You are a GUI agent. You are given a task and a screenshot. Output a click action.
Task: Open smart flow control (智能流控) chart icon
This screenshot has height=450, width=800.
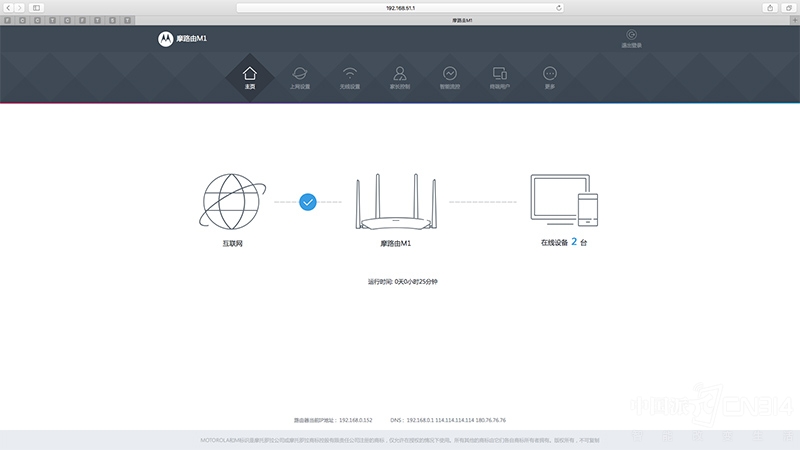point(449,73)
